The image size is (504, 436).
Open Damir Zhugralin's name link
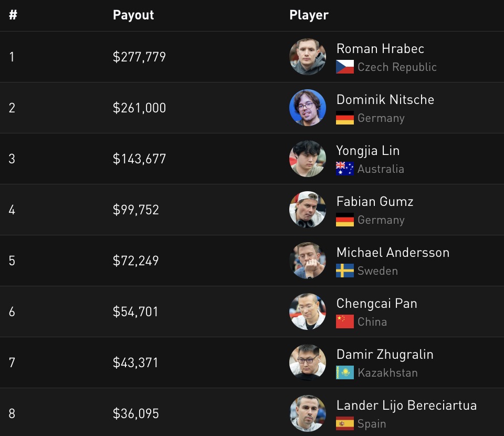(x=385, y=355)
